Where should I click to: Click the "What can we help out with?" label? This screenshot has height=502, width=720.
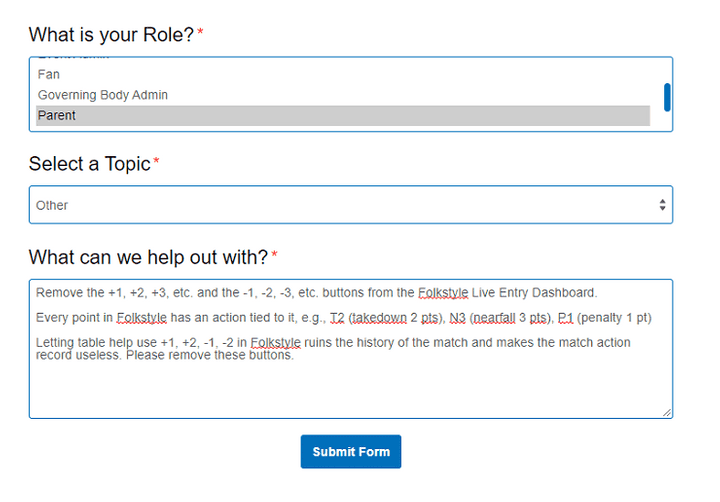(x=148, y=258)
